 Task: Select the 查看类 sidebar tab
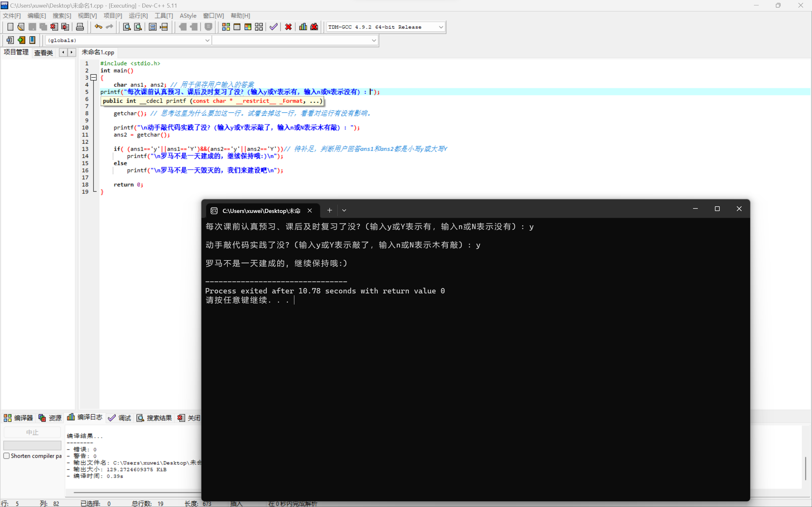click(44, 53)
